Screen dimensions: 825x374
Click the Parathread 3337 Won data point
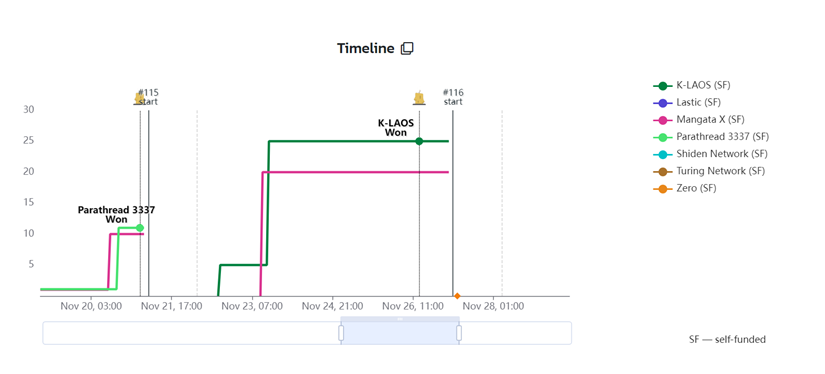pyautogui.click(x=139, y=228)
